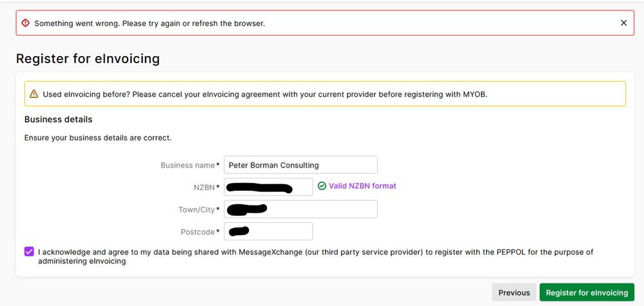Click the Postcode field label
The image size is (644, 306).
point(198,232)
